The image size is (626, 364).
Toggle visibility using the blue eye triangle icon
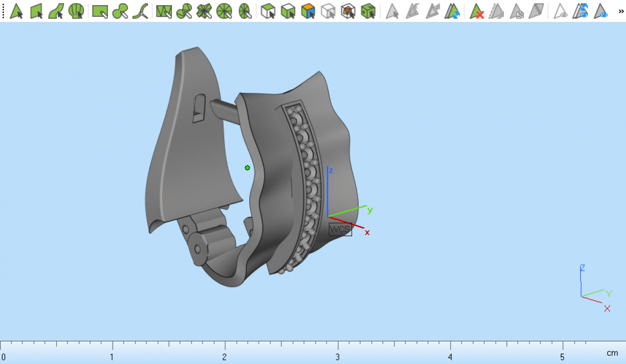(601, 11)
